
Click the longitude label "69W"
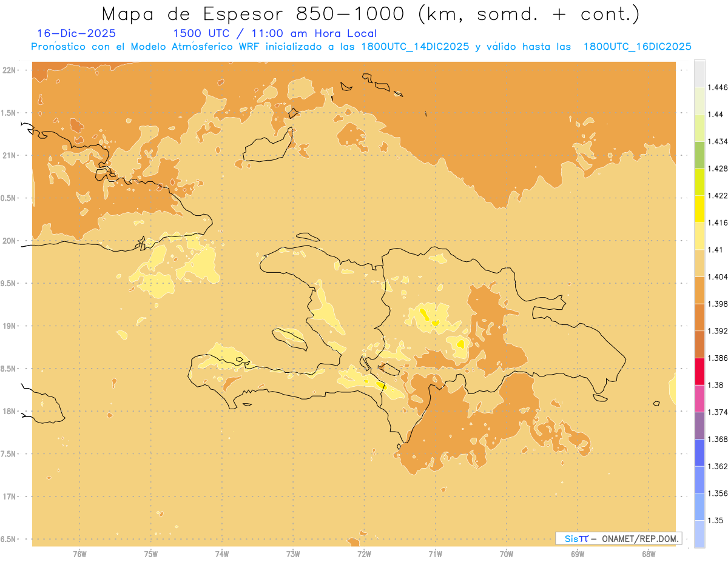click(578, 554)
